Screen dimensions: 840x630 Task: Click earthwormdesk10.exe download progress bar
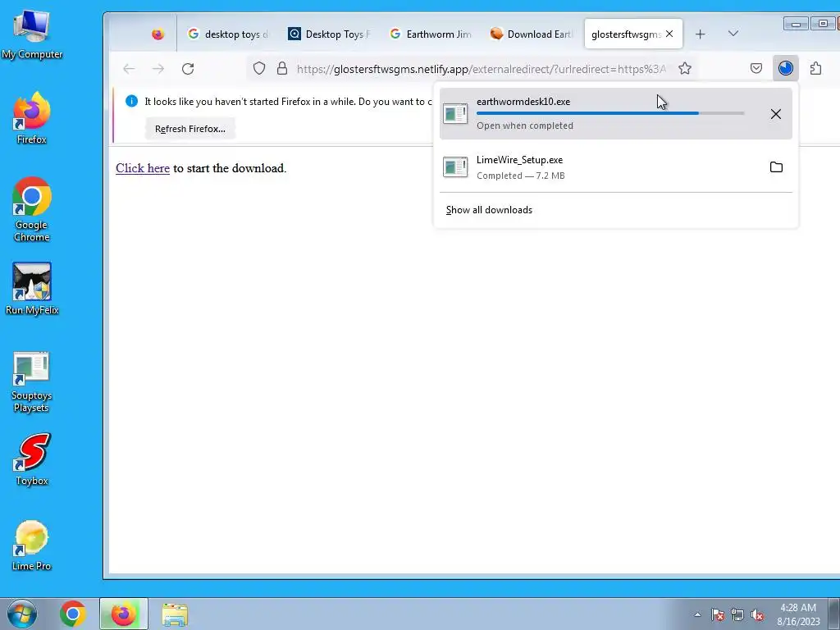610,113
